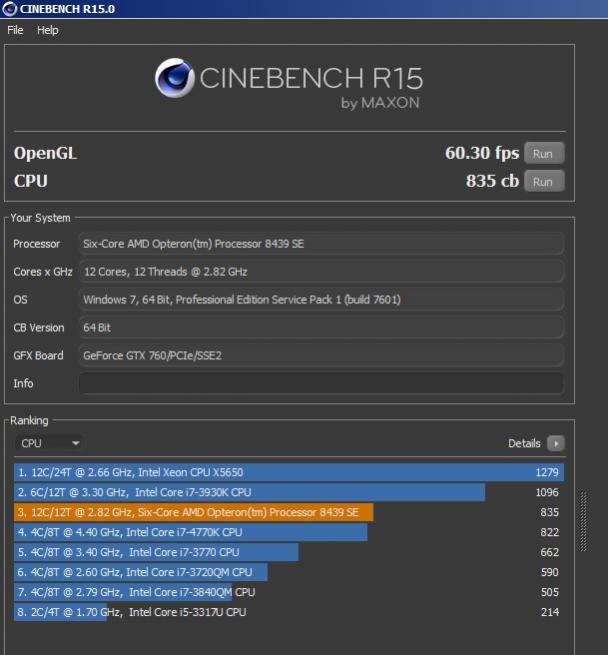This screenshot has height=655, width=608.
Task: Select ranking row Intel Core i5-3317U
Action: [x=289, y=612]
